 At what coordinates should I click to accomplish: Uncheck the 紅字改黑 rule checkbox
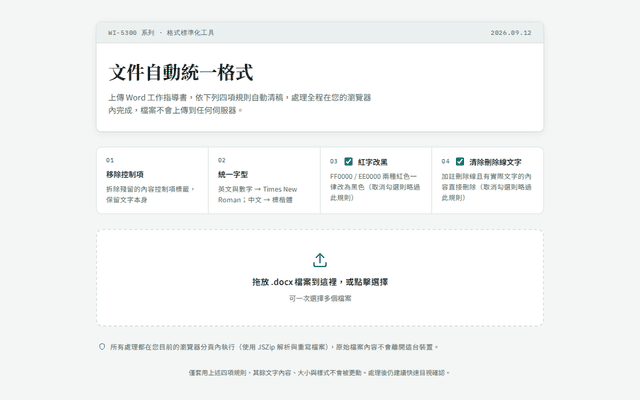(348, 162)
